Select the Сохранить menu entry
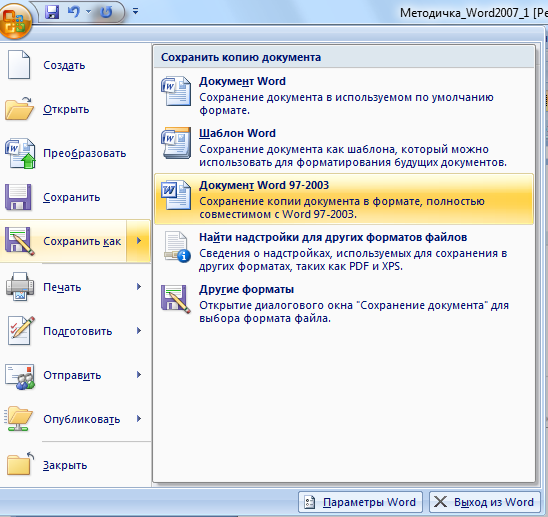548x517 pixels. point(75,197)
